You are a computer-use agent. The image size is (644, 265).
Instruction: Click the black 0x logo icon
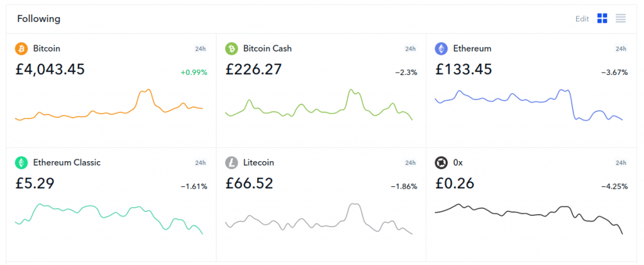point(441,162)
